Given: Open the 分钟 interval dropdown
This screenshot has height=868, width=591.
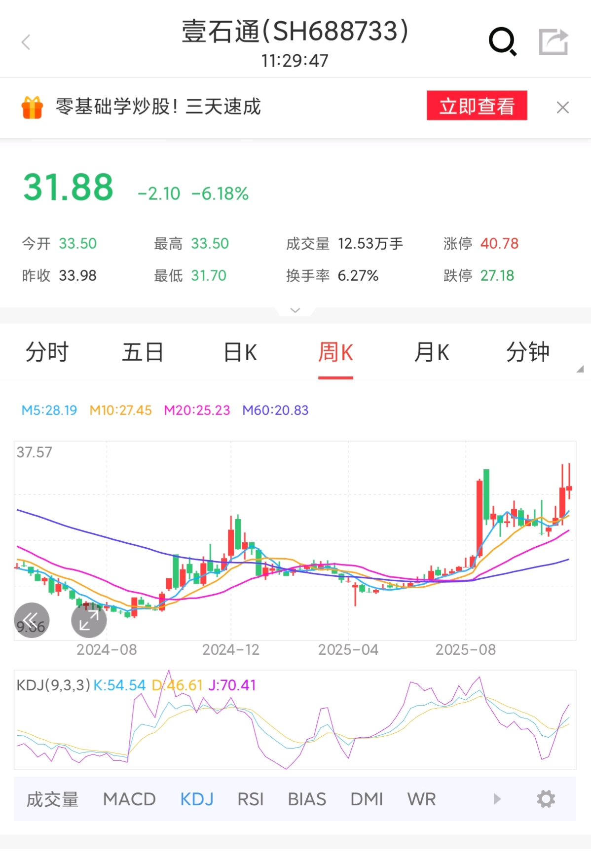Looking at the screenshot, I should click(x=528, y=352).
